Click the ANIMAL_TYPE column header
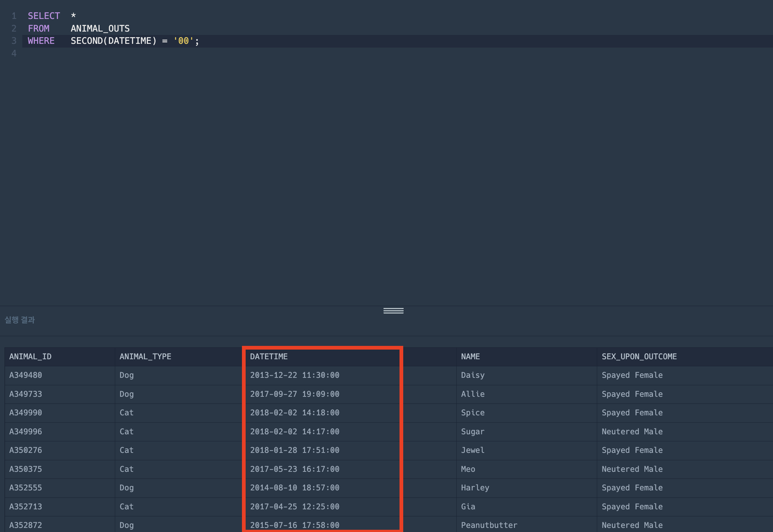773x532 pixels. tap(145, 357)
